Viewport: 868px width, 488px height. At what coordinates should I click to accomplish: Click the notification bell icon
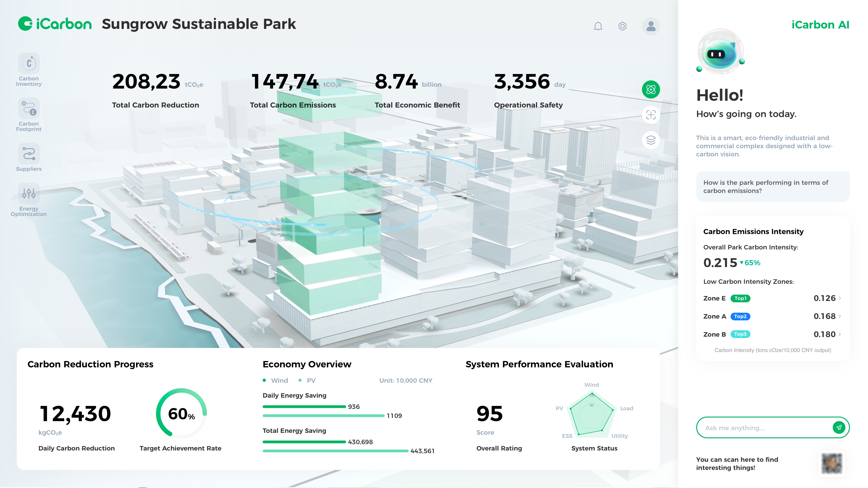(598, 26)
